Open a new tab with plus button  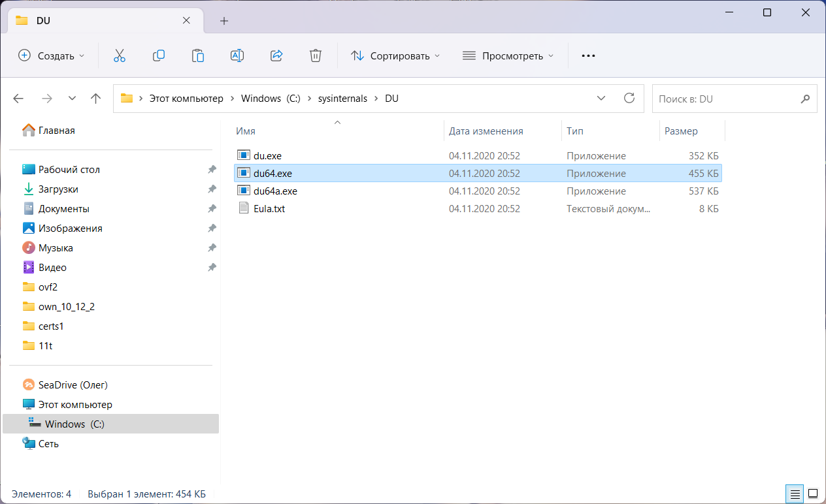point(224,21)
